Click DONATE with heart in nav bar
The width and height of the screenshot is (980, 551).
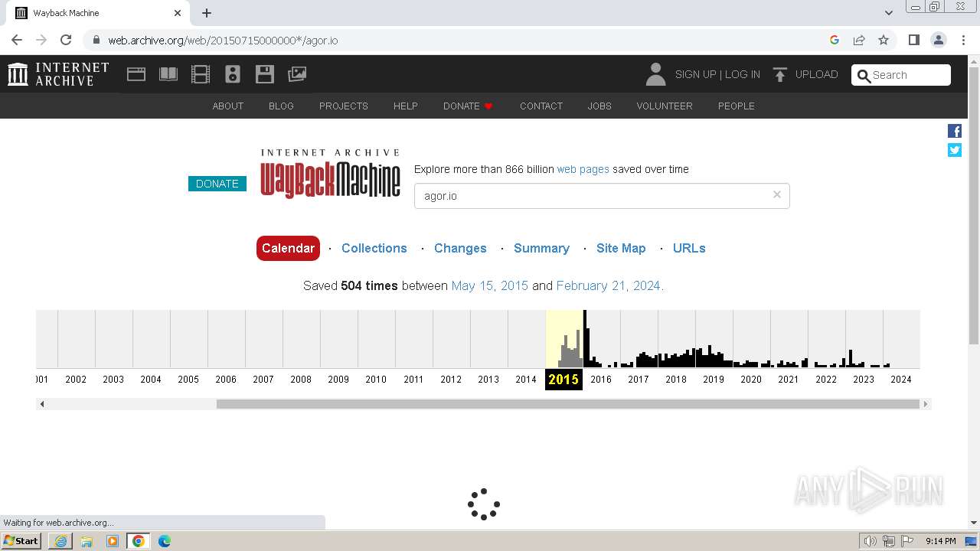468,106
